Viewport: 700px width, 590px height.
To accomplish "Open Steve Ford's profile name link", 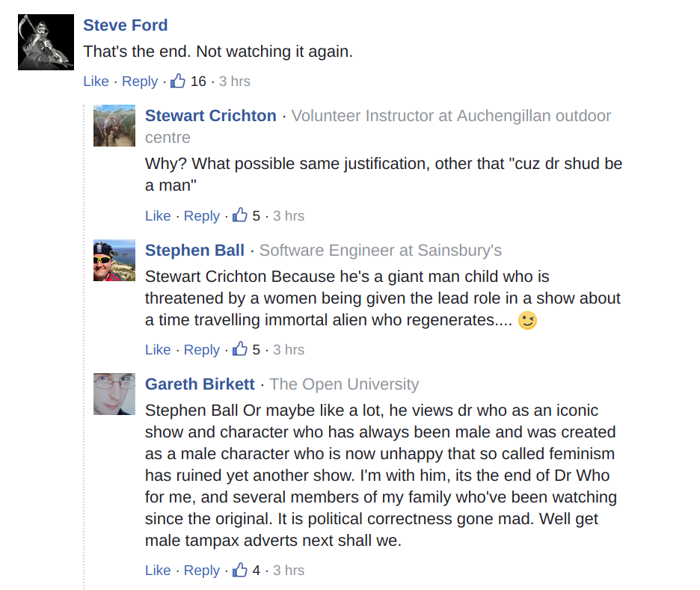I will pyautogui.click(x=125, y=25).
